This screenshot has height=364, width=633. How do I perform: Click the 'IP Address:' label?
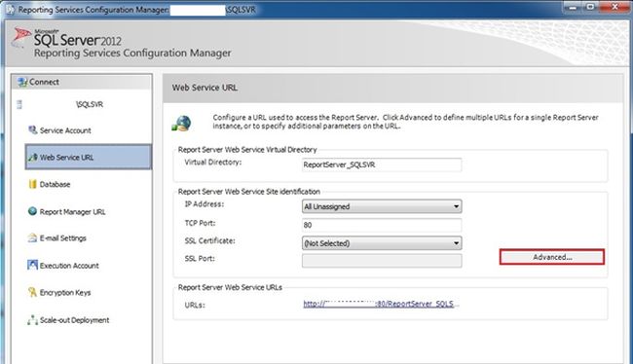point(205,204)
